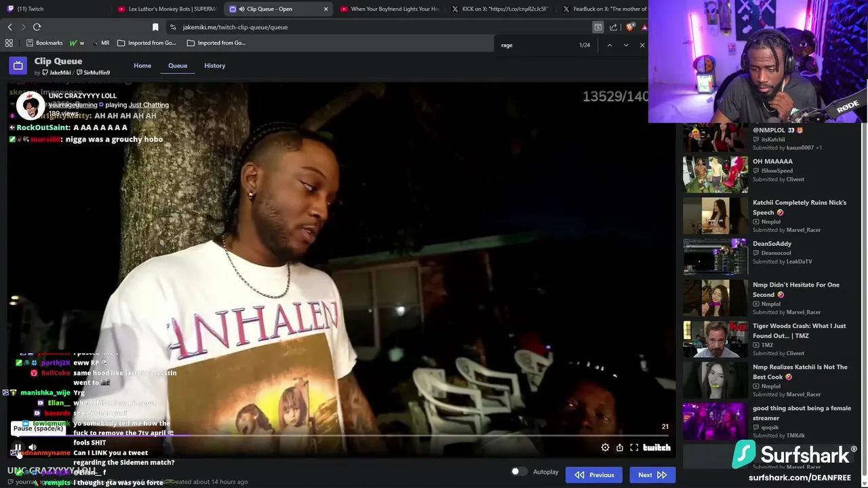Click DeanSoAddy clip thumbnail
This screenshot has width=868, height=488.
[x=715, y=257]
